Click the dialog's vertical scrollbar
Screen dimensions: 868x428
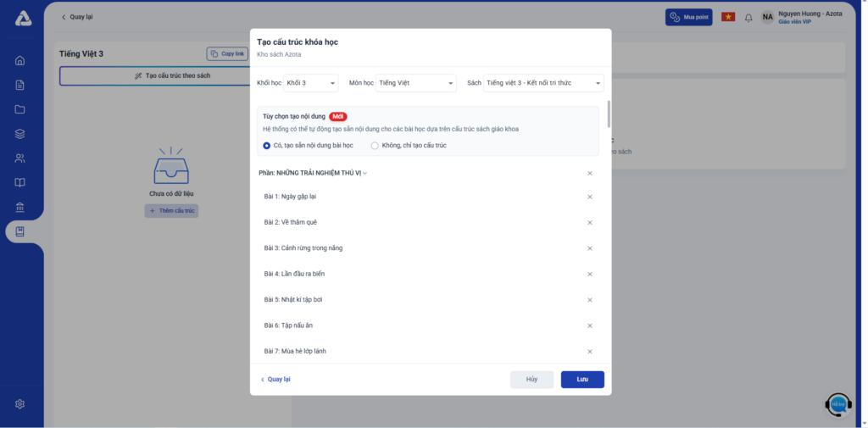point(608,114)
